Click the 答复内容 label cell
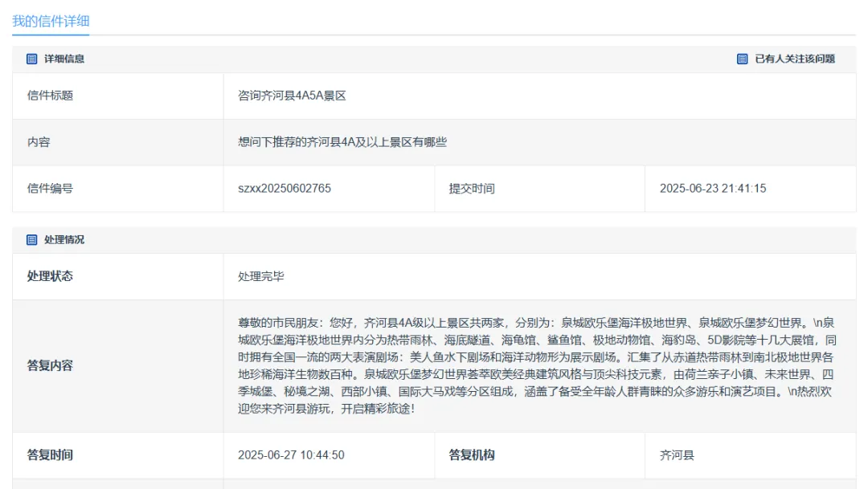Viewport: 868px width, 489px height. [x=118, y=366]
